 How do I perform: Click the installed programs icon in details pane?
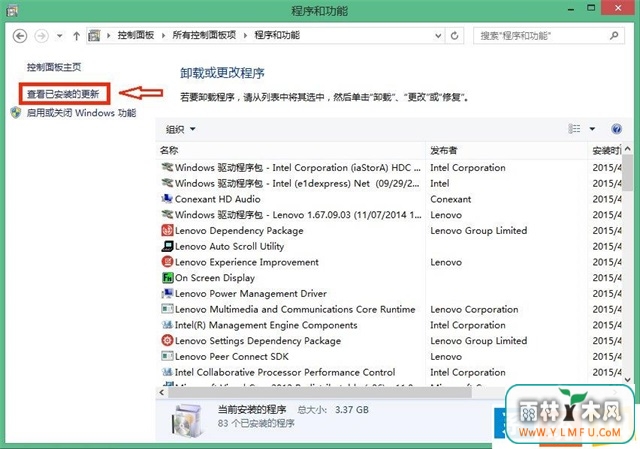point(188,420)
